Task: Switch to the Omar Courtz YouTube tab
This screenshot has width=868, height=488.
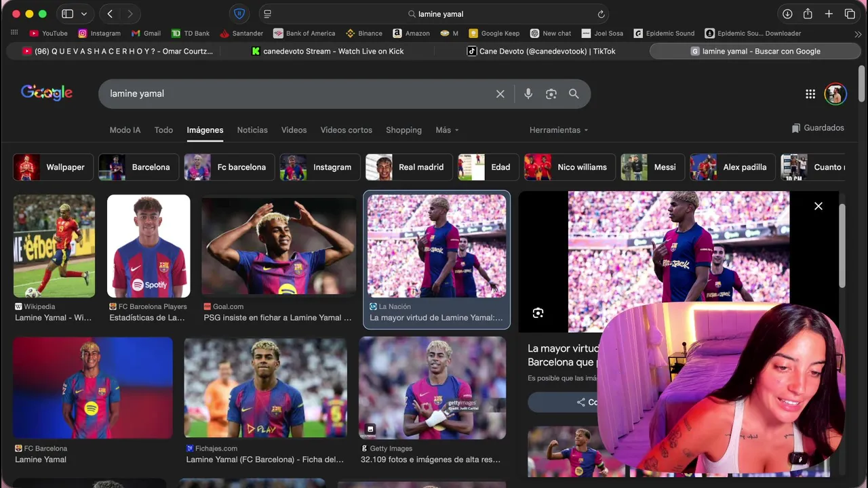Action: click(117, 51)
